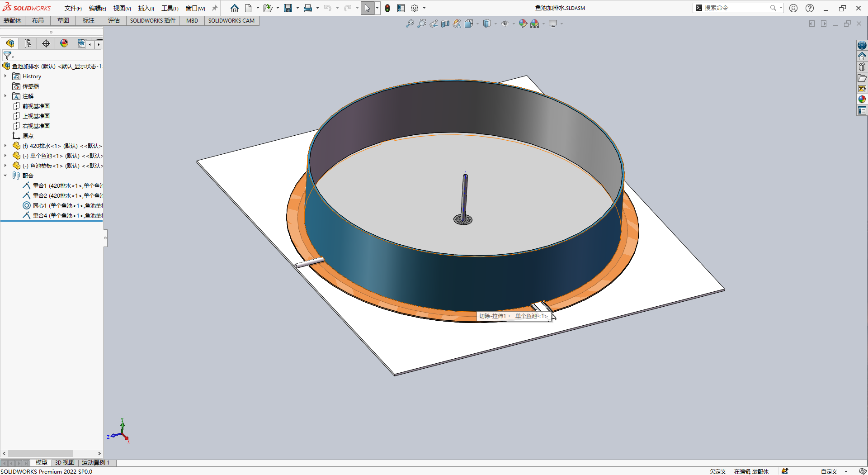The height and width of the screenshot is (475, 868).
Task: Switch to the 装配体 ribbon tab
Action: [13, 20]
